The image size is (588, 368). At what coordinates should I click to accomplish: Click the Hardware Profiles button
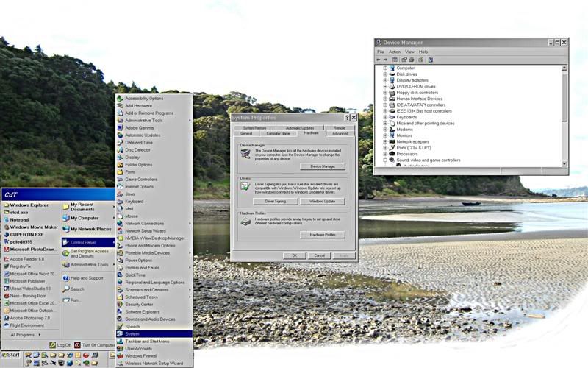tap(323, 235)
